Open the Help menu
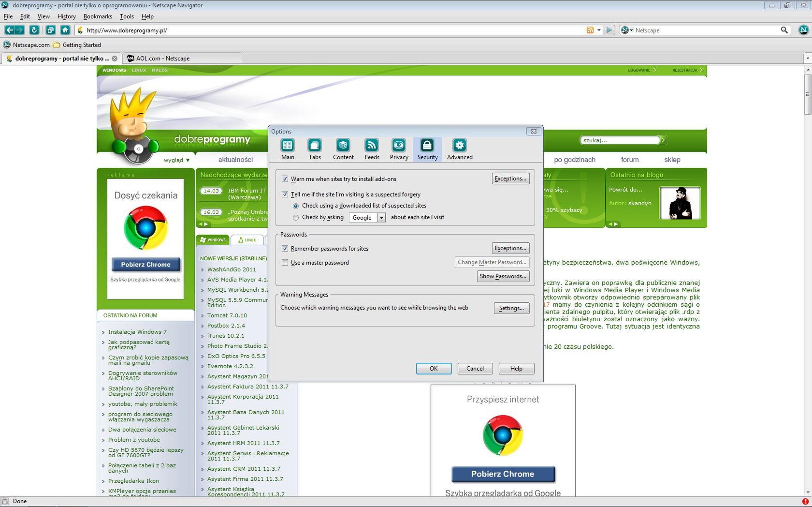The image size is (812, 507). click(x=147, y=16)
